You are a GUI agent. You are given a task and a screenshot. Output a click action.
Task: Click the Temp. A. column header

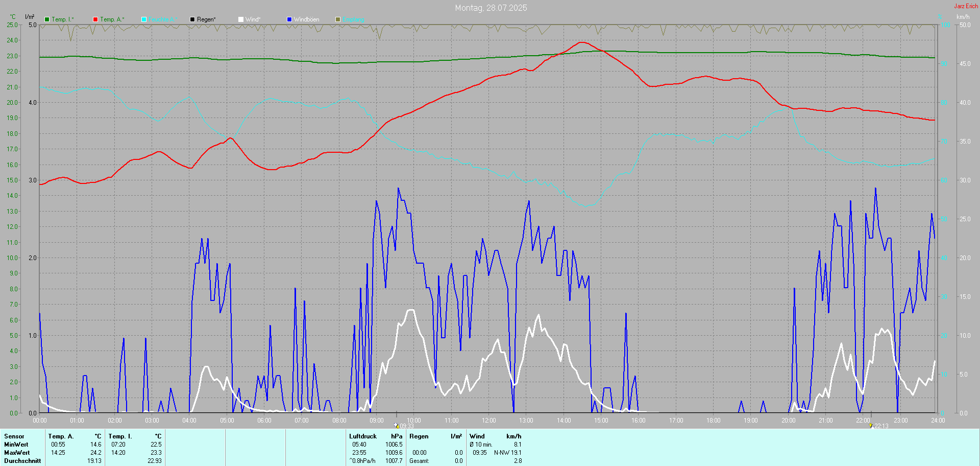(x=61, y=436)
